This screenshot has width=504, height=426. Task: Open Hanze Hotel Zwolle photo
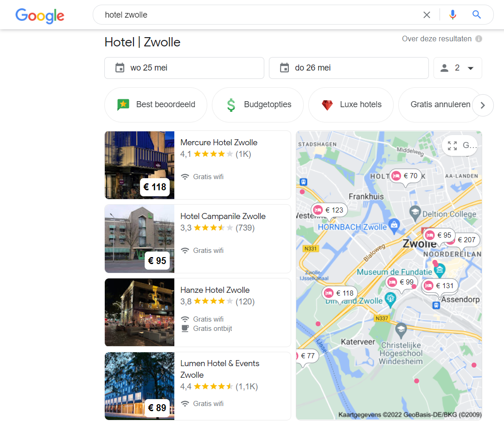point(140,312)
